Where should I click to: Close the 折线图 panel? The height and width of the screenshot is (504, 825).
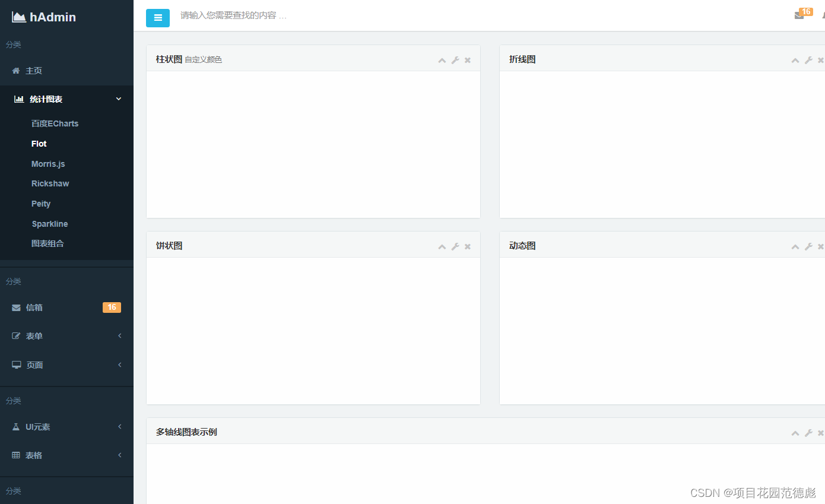click(821, 60)
